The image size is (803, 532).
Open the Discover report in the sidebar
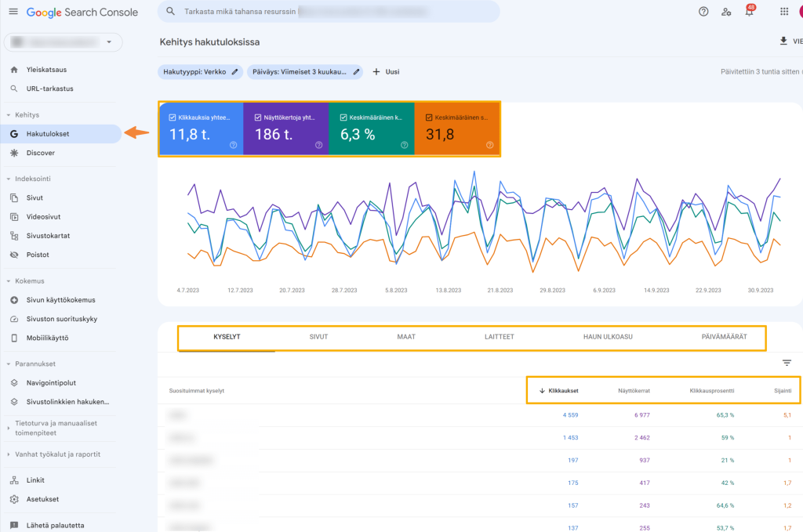pyautogui.click(x=42, y=152)
